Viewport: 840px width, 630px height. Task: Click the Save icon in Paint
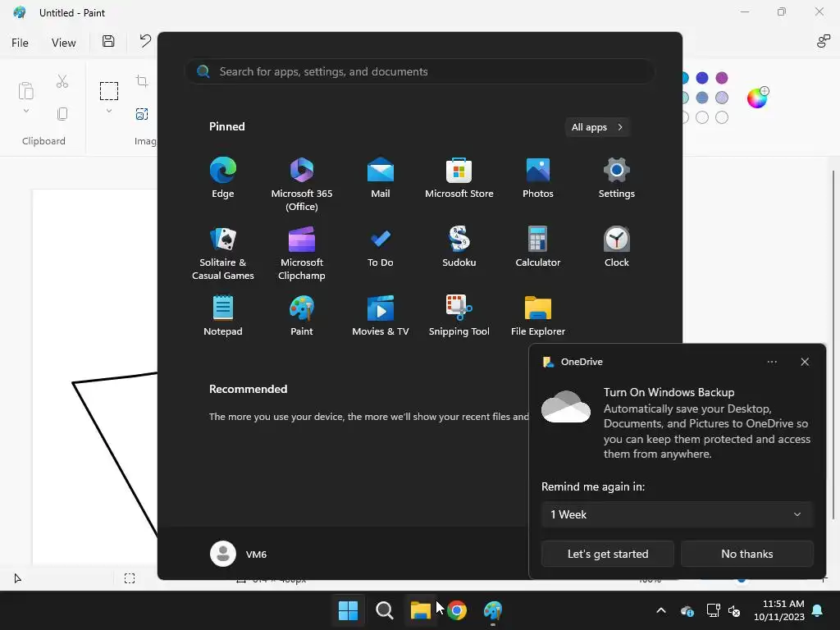click(x=108, y=41)
